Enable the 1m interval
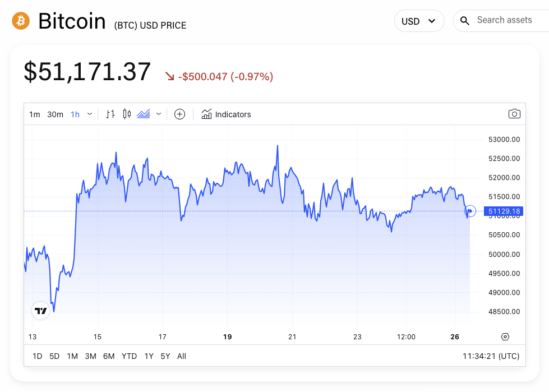Image resolution: width=549 pixels, height=392 pixels. tap(34, 114)
